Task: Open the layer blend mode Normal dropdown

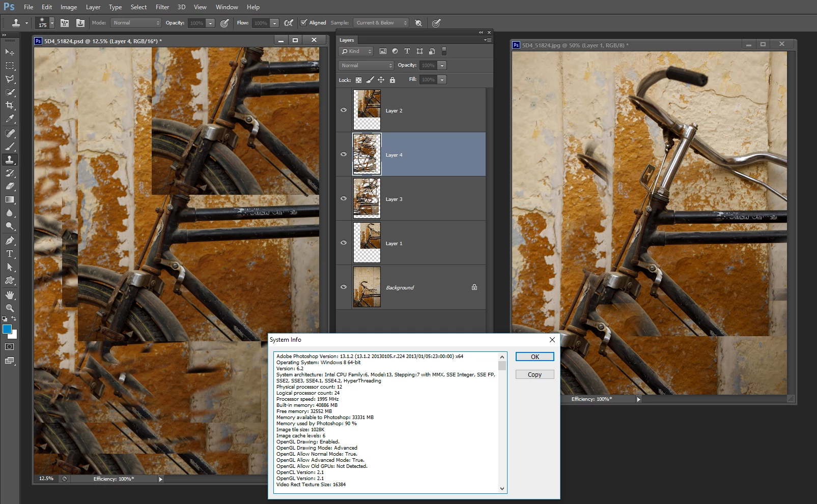Action: (x=366, y=66)
